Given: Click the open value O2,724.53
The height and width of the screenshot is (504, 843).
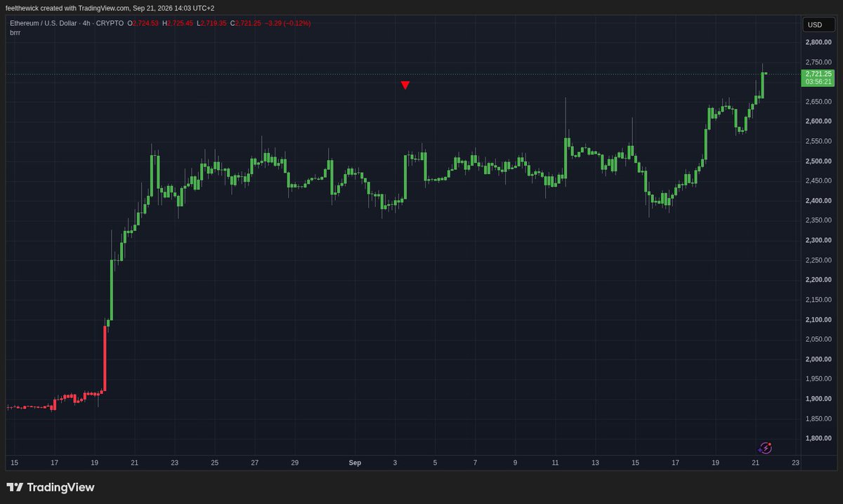Looking at the screenshot, I should pos(143,23).
